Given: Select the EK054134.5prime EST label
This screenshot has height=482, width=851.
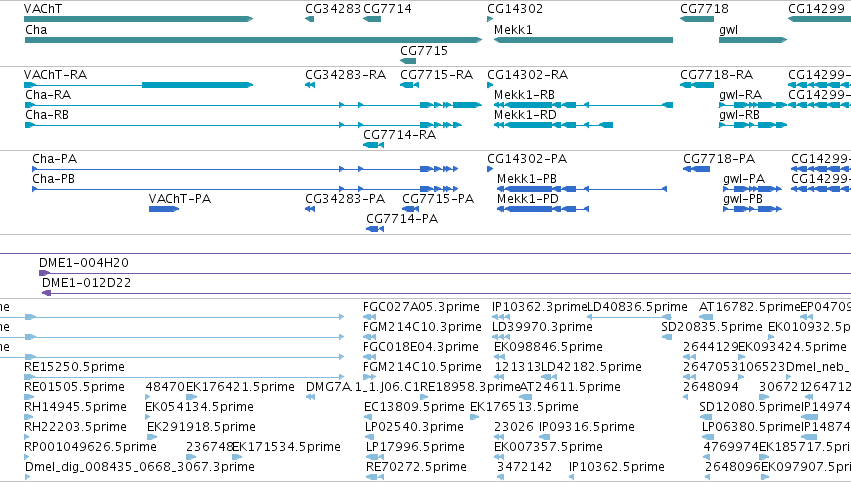Looking at the screenshot, I should [199, 407].
